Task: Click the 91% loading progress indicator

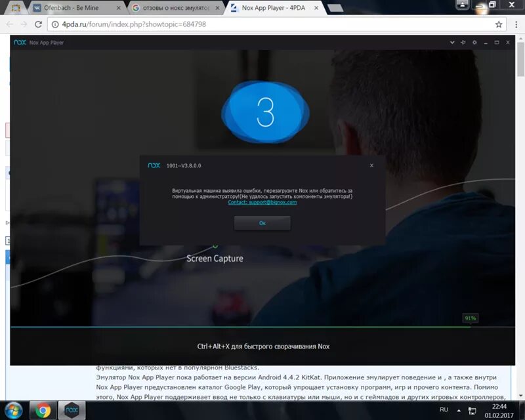Action: point(471,318)
